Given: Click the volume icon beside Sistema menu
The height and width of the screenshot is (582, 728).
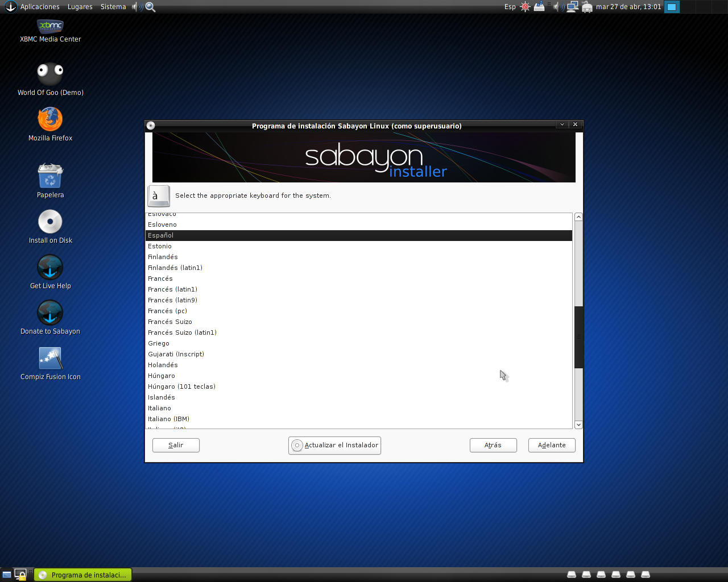Looking at the screenshot, I should coord(137,7).
